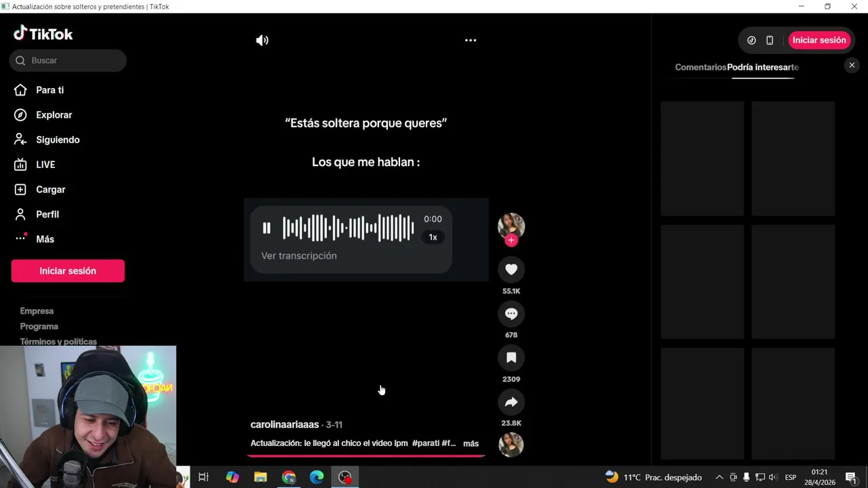The width and height of the screenshot is (868, 488).
Task: Save the video with bookmark icon
Action: point(511,358)
